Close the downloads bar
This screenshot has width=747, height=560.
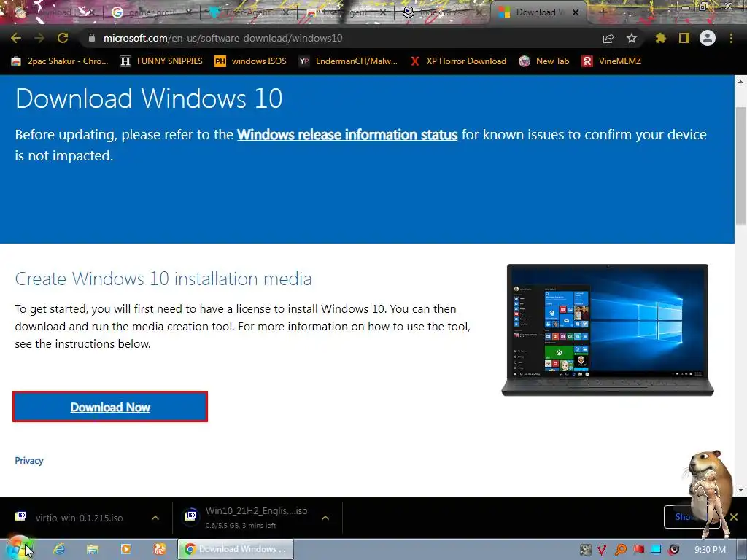(734, 517)
